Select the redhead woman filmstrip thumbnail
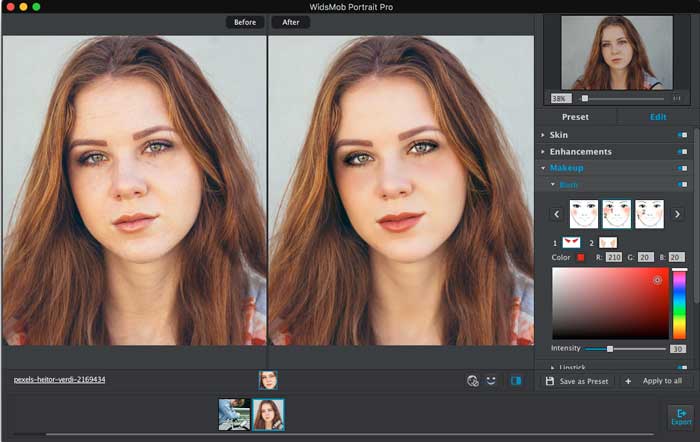This screenshot has height=442, width=700. pos(268,415)
